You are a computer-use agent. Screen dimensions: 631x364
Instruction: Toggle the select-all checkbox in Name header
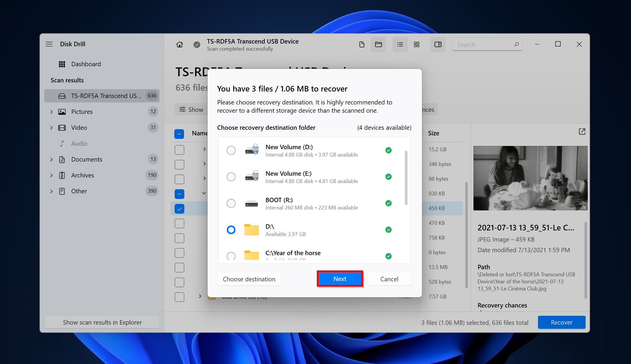click(x=179, y=134)
